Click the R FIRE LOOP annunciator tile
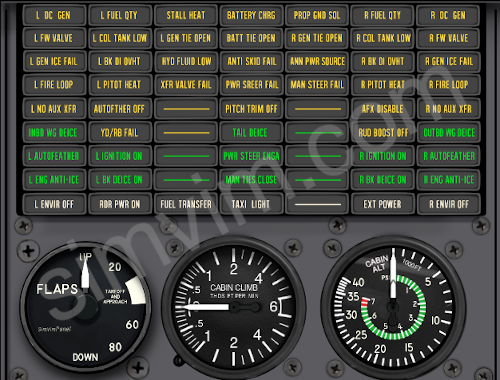 (x=448, y=85)
